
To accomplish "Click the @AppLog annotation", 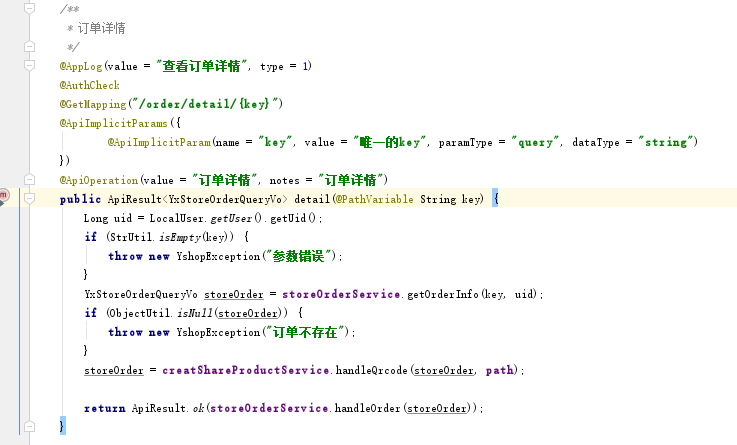I will click(81, 66).
